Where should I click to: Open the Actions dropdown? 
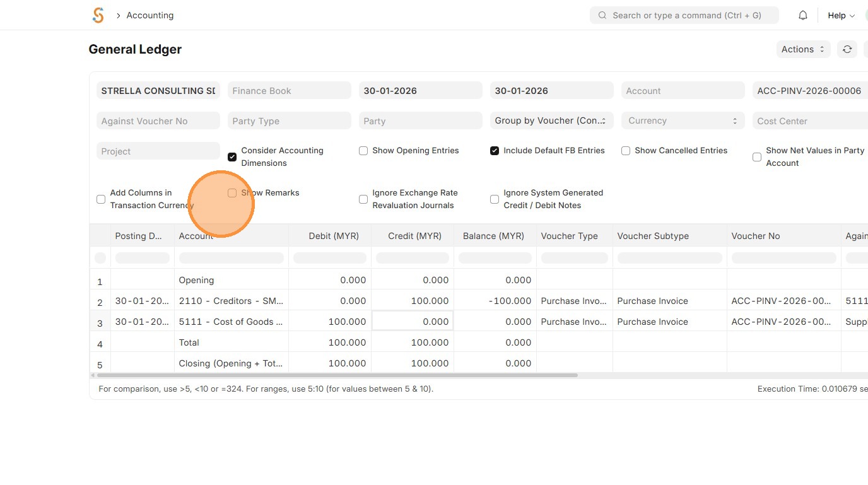[x=804, y=49]
